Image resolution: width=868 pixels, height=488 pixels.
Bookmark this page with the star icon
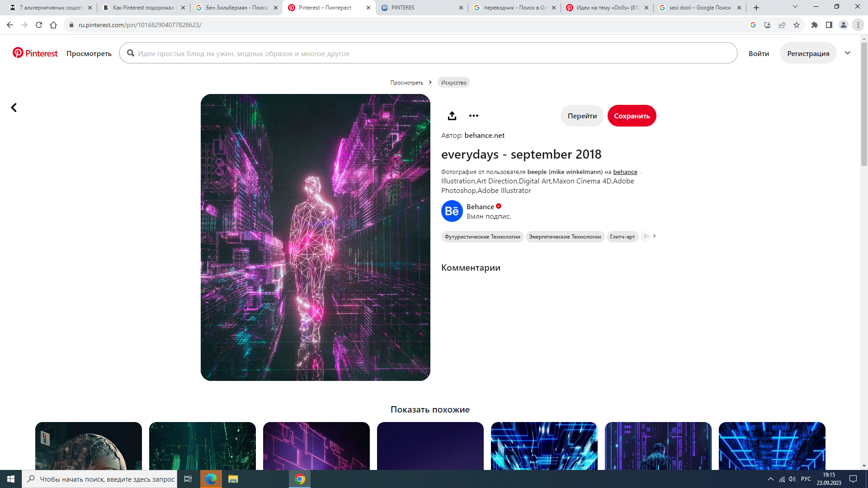tap(797, 25)
